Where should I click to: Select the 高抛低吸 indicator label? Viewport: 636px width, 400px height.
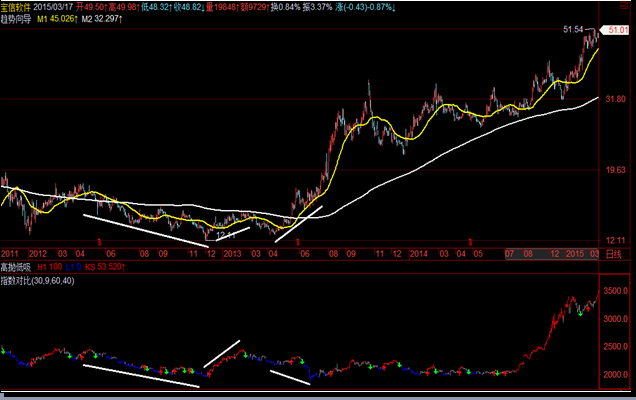[17, 267]
